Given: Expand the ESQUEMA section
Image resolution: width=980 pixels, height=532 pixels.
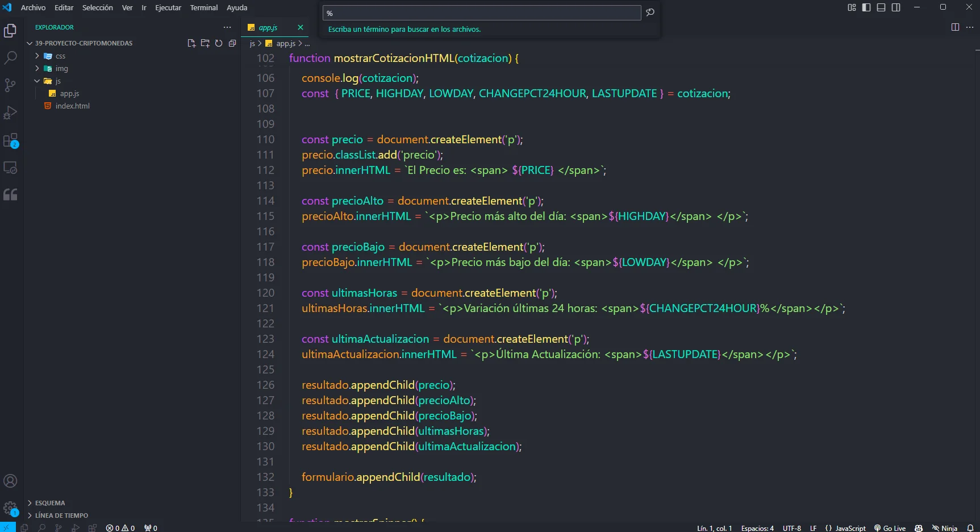Looking at the screenshot, I should 50,503.
